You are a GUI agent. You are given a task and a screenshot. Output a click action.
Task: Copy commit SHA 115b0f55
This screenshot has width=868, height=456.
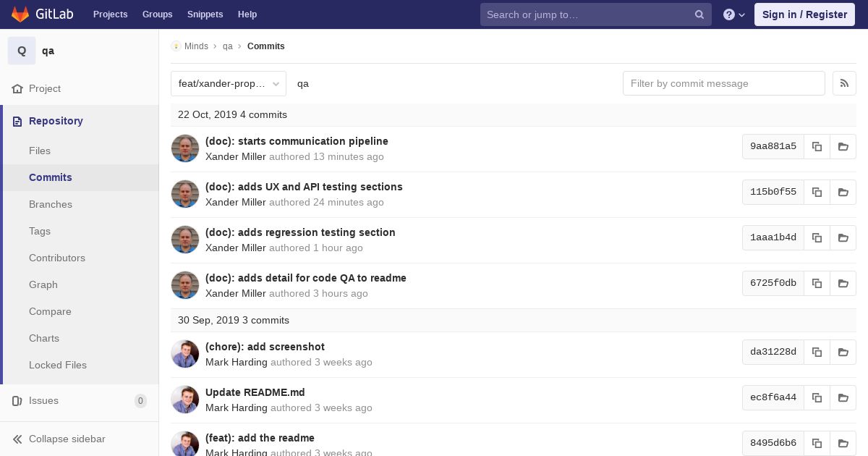[x=817, y=192]
